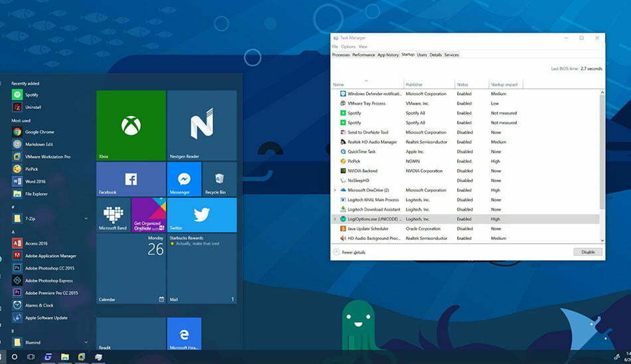Switch to the Details tab
The width and height of the screenshot is (631, 364).
[436, 54]
